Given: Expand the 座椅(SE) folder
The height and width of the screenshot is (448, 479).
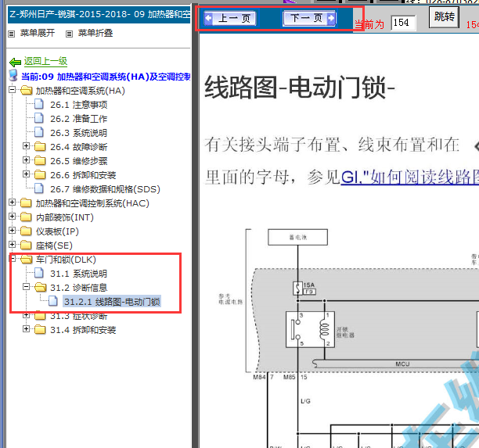Looking at the screenshot, I should (x=12, y=244).
